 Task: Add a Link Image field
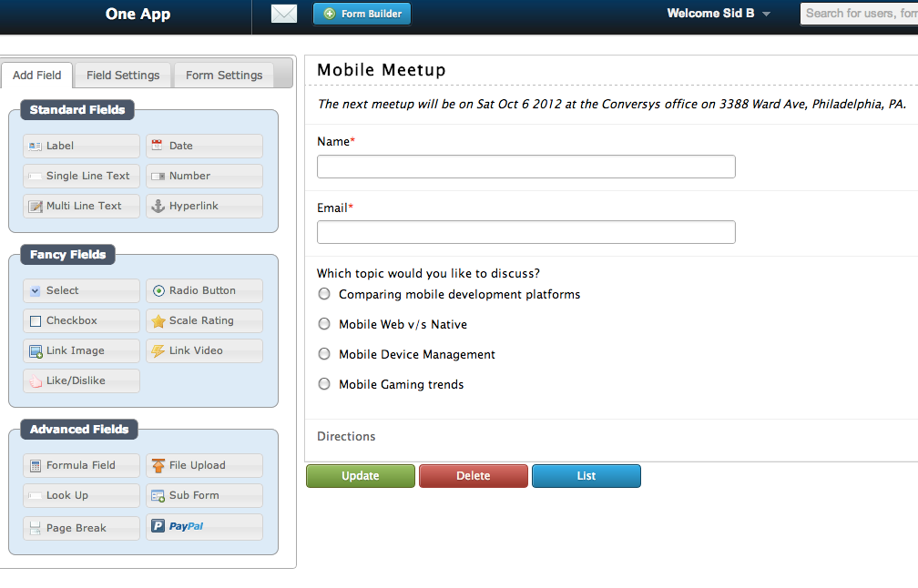pyautogui.click(x=81, y=350)
